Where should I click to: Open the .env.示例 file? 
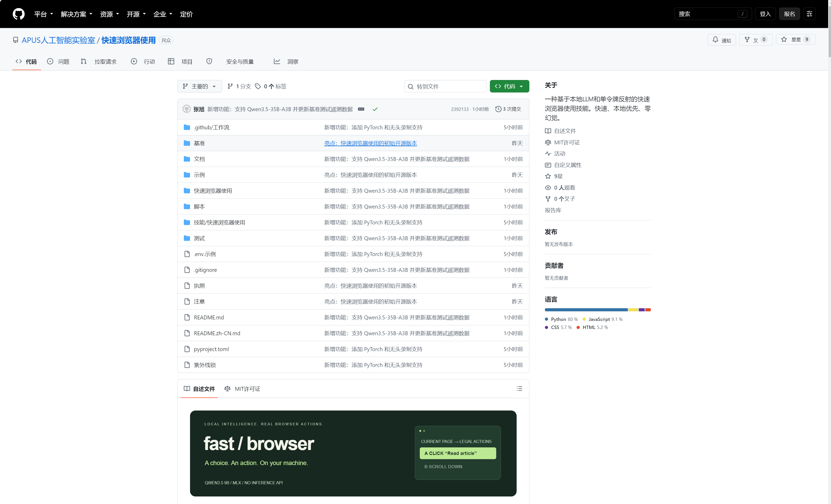205,254
